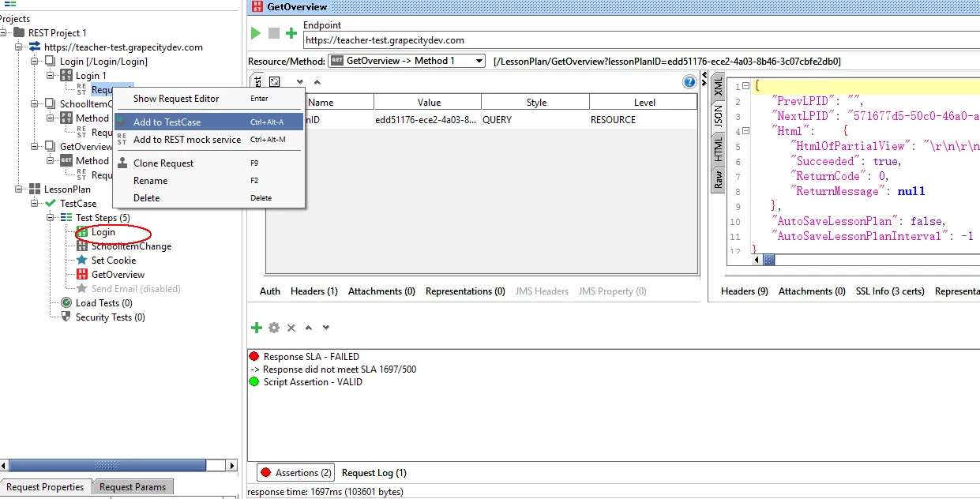Select Add to REST mock service
The image size is (980, 499).
pyautogui.click(x=209, y=140)
